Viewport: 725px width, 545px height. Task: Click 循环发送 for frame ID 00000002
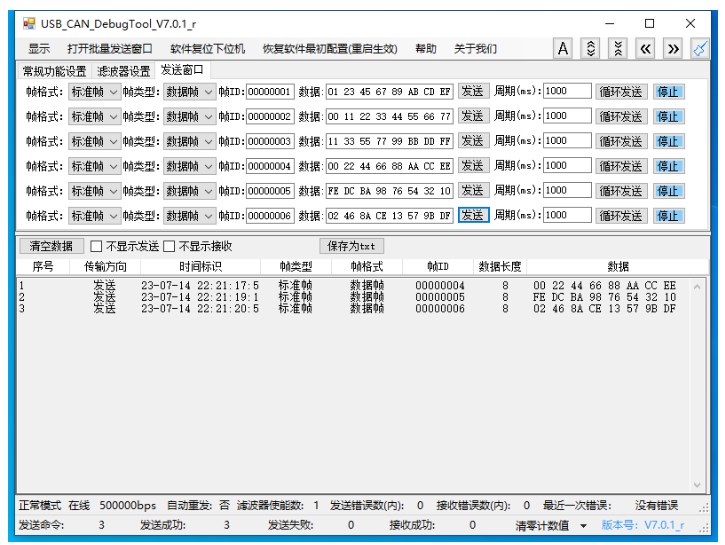(x=621, y=117)
